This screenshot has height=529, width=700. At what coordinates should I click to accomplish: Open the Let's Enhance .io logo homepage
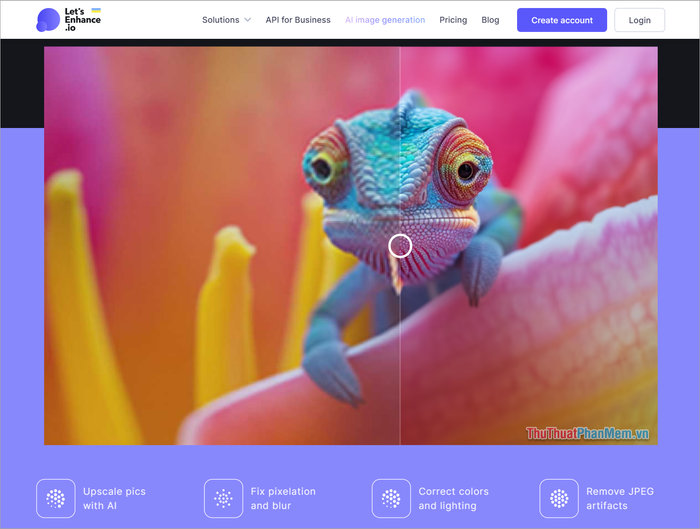[x=69, y=20]
